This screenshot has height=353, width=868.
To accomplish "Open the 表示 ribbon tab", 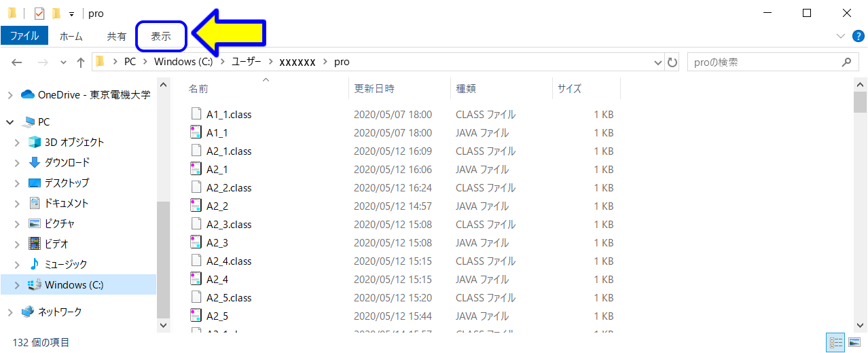I will pos(161,37).
